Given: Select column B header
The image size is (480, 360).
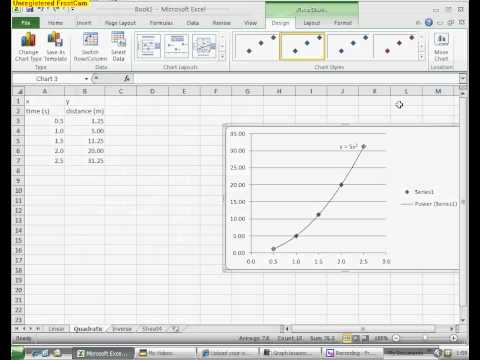Looking at the screenshot, I should (x=85, y=91).
